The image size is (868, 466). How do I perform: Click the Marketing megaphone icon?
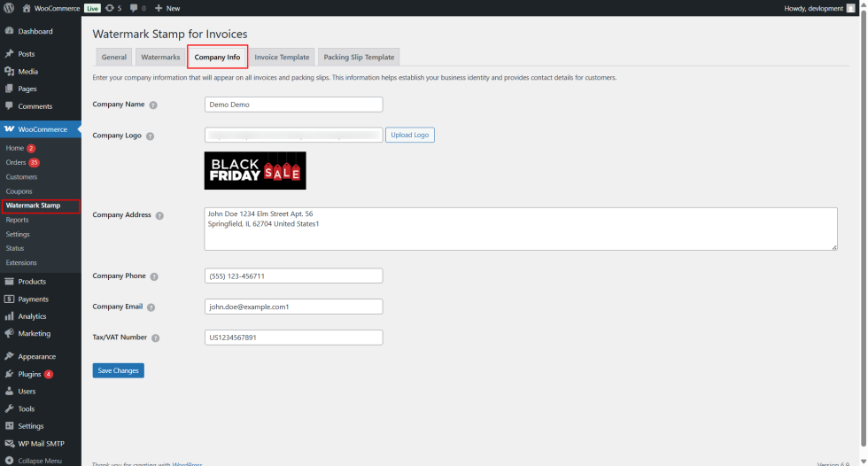click(9, 333)
